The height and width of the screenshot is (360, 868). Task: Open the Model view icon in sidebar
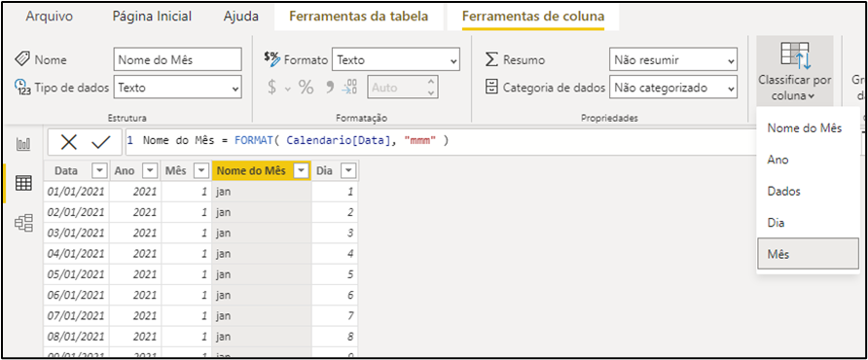[23, 222]
